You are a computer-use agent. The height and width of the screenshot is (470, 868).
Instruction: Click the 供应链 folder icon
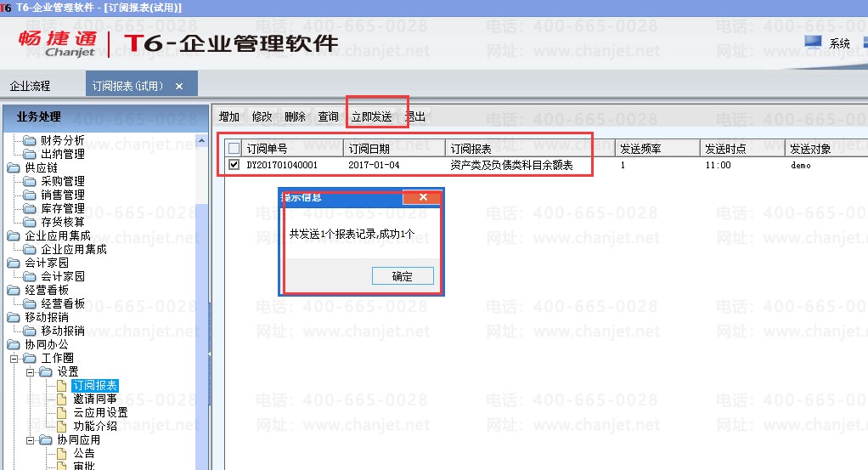pyautogui.click(x=14, y=167)
